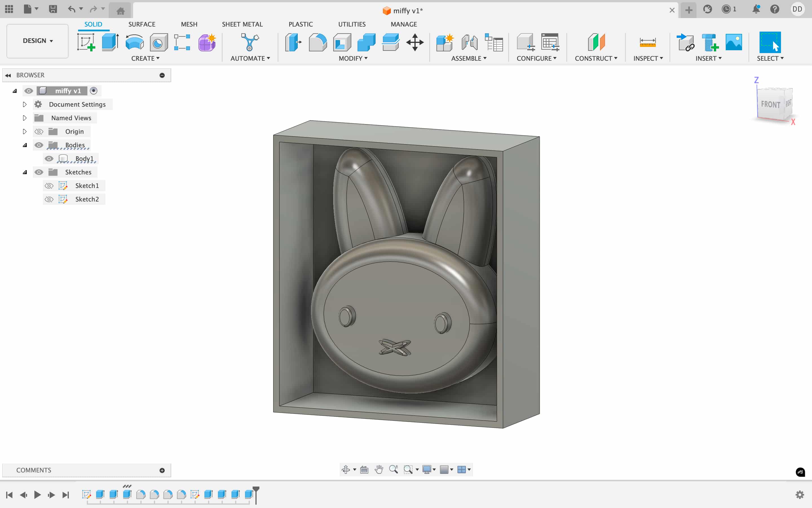Open the Help question mark icon

click(775, 9)
